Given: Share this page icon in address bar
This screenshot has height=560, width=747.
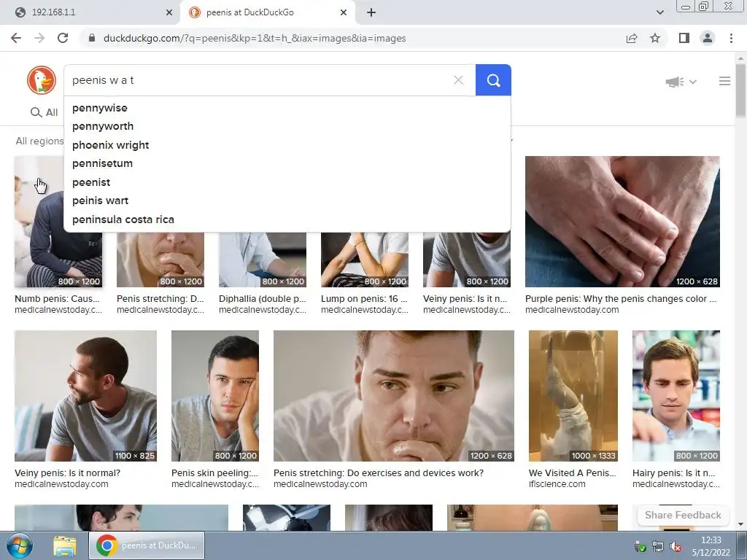Looking at the screenshot, I should [632, 38].
